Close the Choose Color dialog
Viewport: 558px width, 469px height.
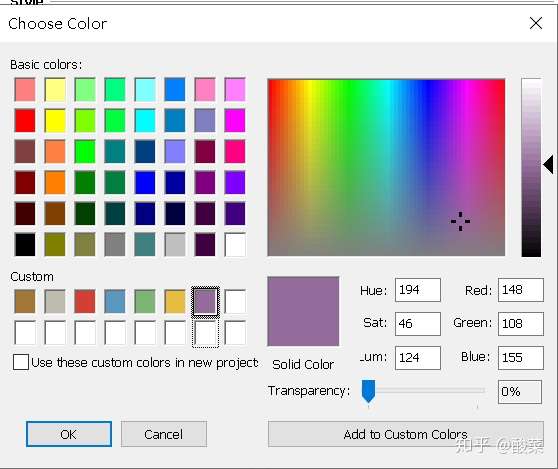tap(536, 23)
